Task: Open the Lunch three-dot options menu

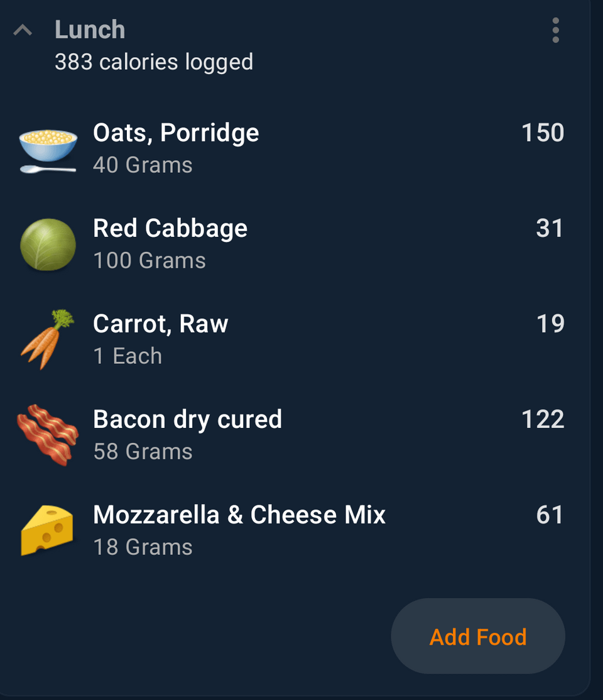Action: (x=555, y=30)
